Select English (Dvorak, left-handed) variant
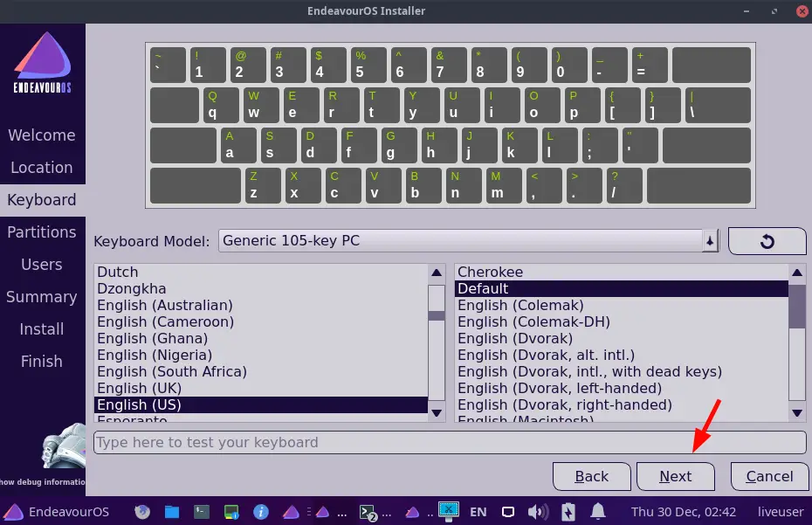The width and height of the screenshot is (812, 525). [622, 388]
